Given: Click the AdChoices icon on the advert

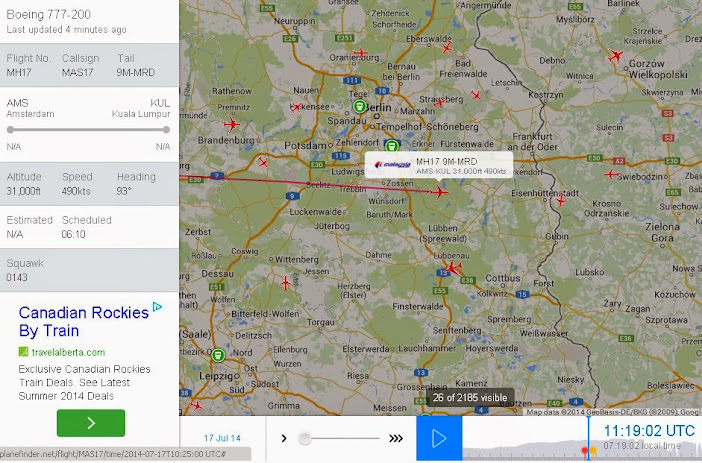Looking at the screenshot, I should click(x=157, y=307).
